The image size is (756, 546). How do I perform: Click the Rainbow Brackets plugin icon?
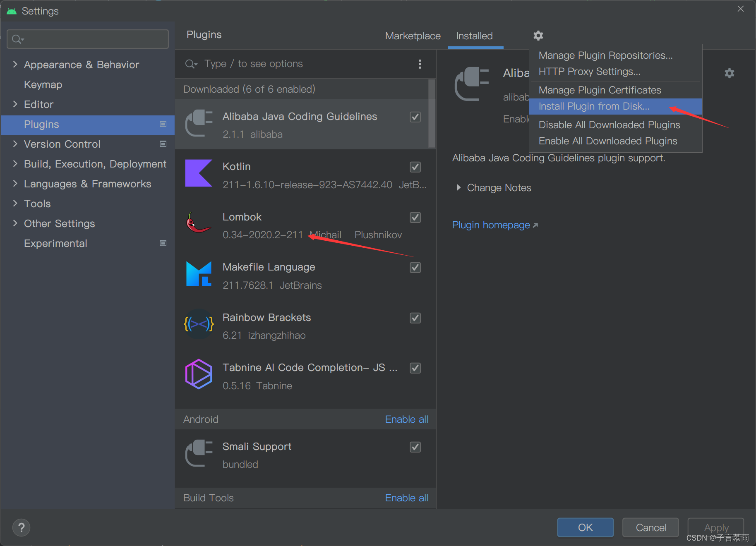199,324
